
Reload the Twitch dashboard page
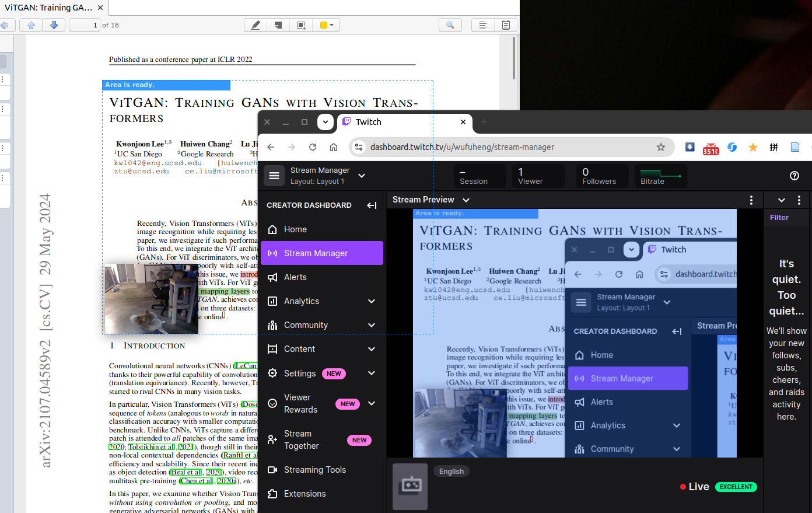[313, 147]
